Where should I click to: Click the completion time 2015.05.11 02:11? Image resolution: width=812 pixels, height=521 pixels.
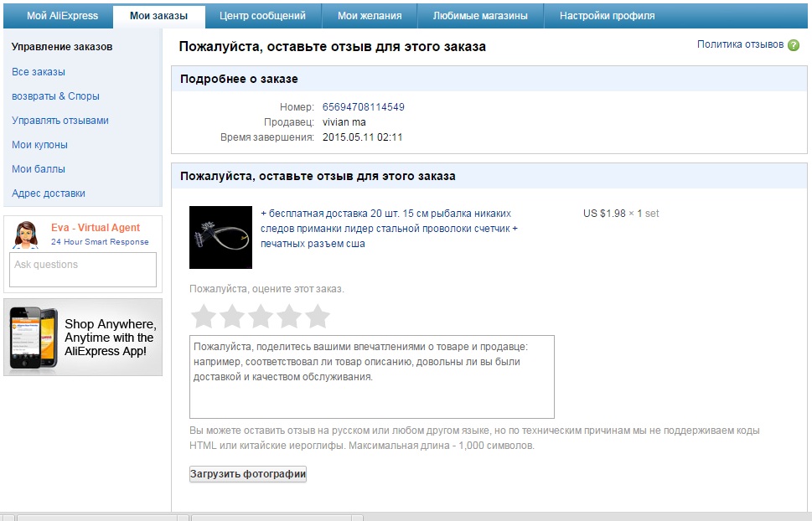click(363, 137)
